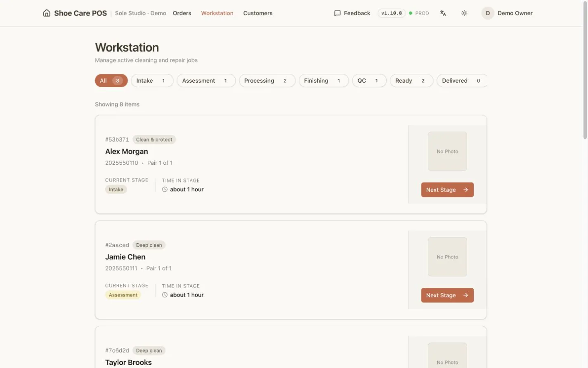Image resolution: width=588 pixels, height=368 pixels.
Task: Click the clock icon in Jamie Chen's card
Action: 165,295
